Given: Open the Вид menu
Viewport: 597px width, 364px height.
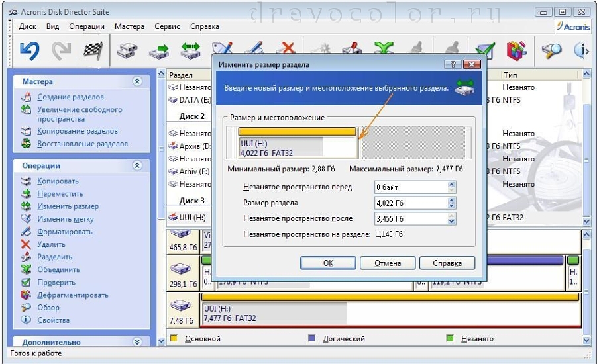Looking at the screenshot, I should [52, 26].
